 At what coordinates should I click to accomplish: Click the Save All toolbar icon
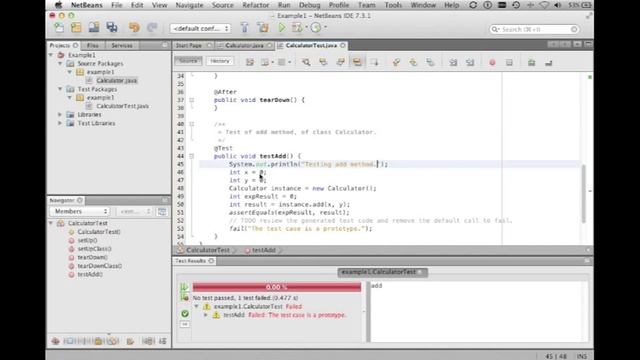tap(112, 27)
